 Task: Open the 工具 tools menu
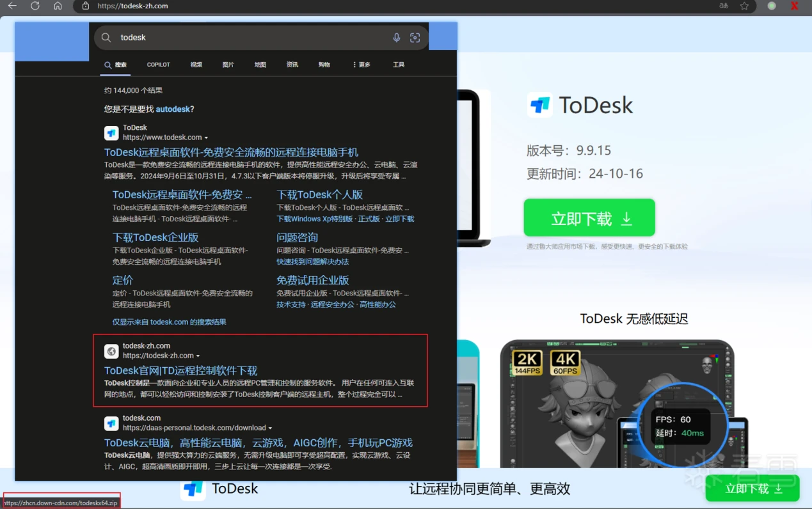[x=399, y=65]
